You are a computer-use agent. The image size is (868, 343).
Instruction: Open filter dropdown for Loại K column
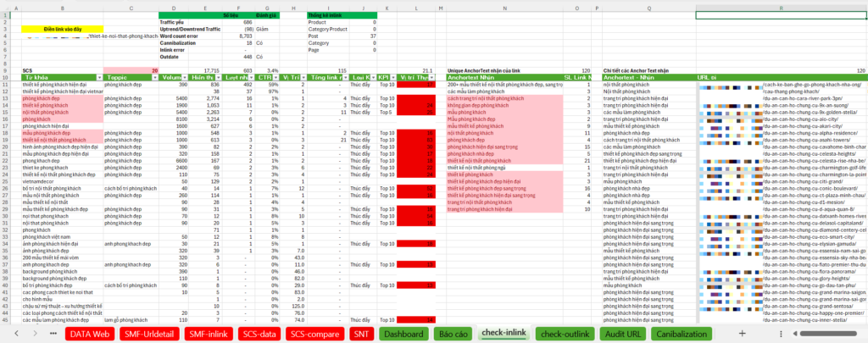click(373, 78)
